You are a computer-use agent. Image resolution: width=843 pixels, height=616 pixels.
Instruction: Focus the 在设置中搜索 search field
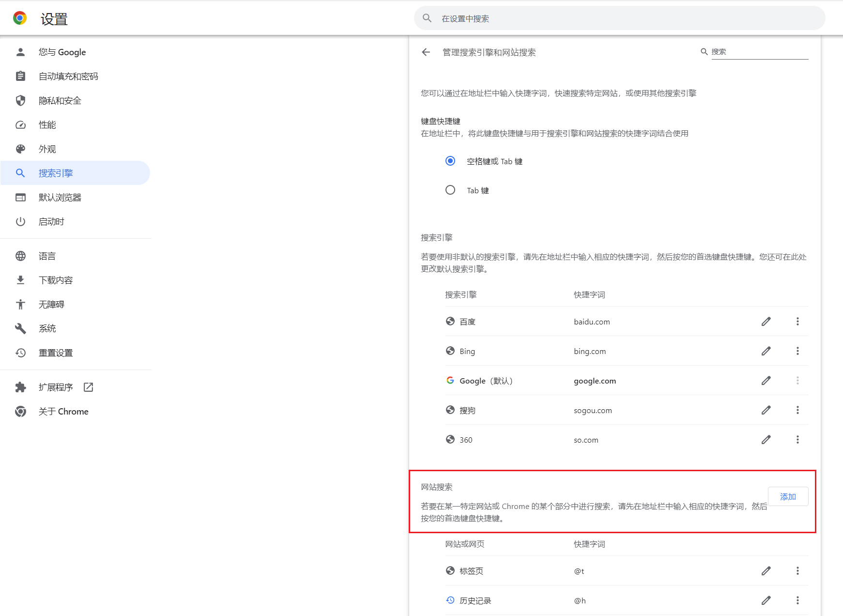pyautogui.click(x=619, y=18)
